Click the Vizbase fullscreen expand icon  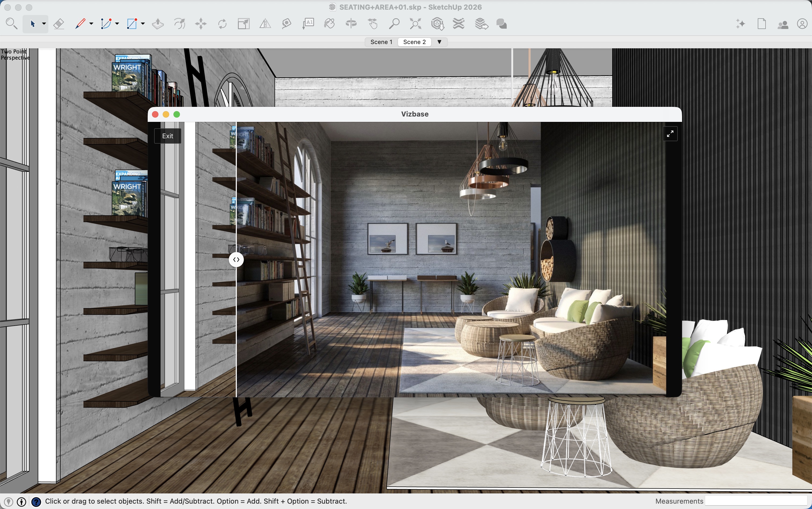point(670,134)
